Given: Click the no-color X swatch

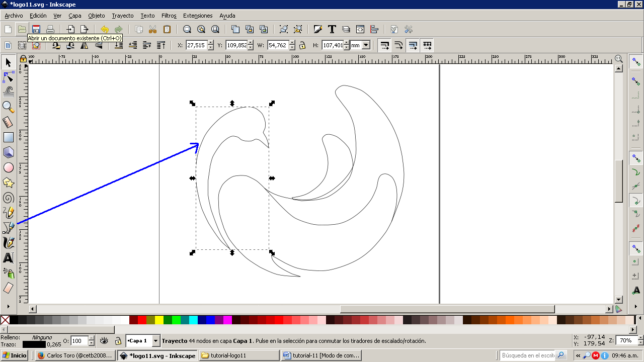Looking at the screenshot, I should tap(5, 320).
